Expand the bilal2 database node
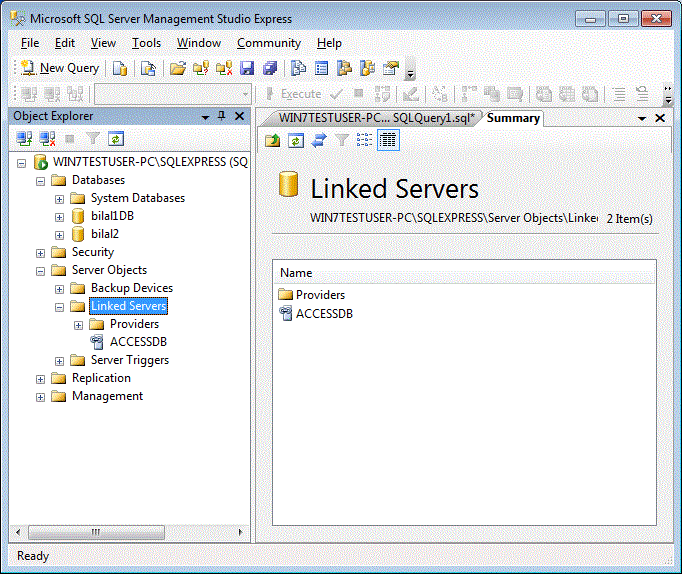Screen dimensions: 682x574 click(x=60, y=235)
